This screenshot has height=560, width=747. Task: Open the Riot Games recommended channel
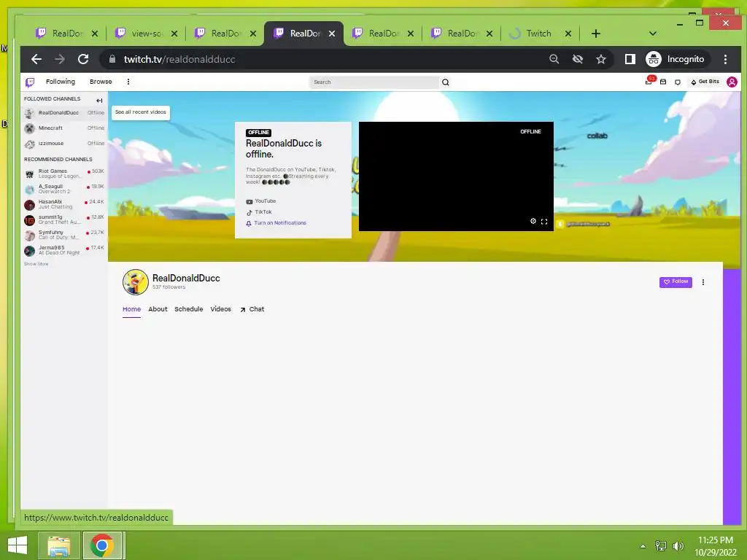64,174
